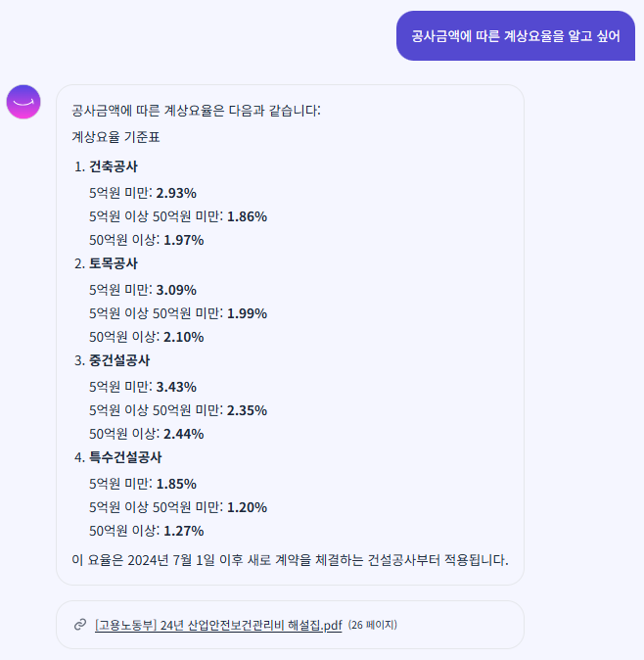Open the 산업안전보건관리비 해설집 PDF link
The image size is (644, 660).
pos(218,625)
